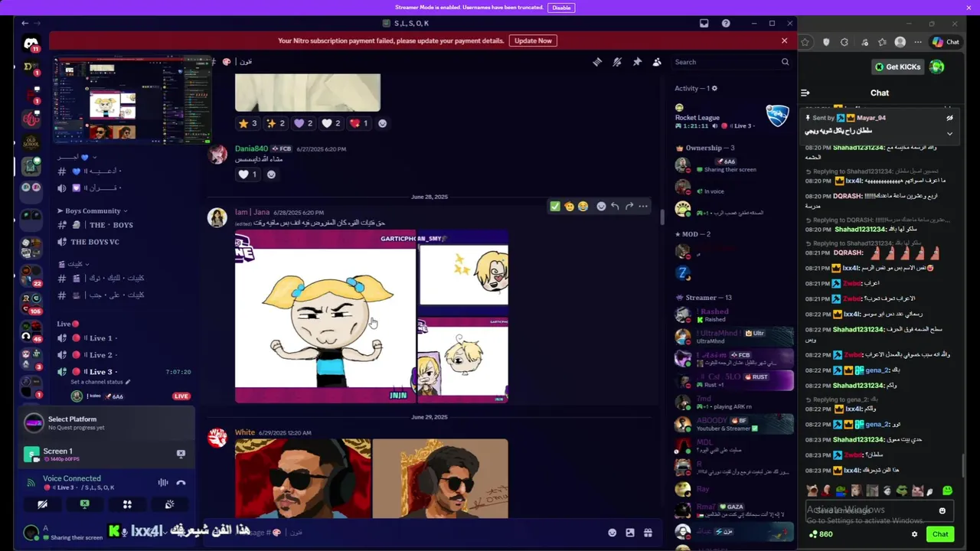
Task: Collapse Kick chat panel arrow icon
Action: [x=805, y=93]
